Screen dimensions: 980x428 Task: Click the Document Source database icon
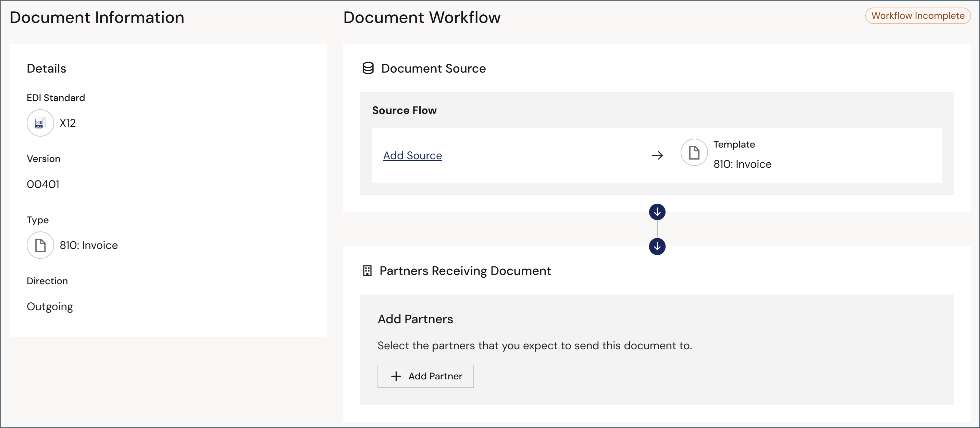[368, 68]
